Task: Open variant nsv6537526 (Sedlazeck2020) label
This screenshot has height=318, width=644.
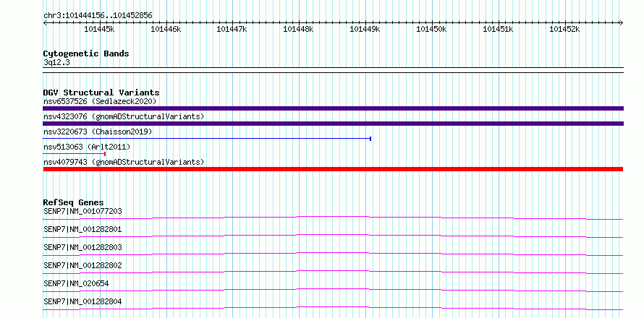Action: 100,101
